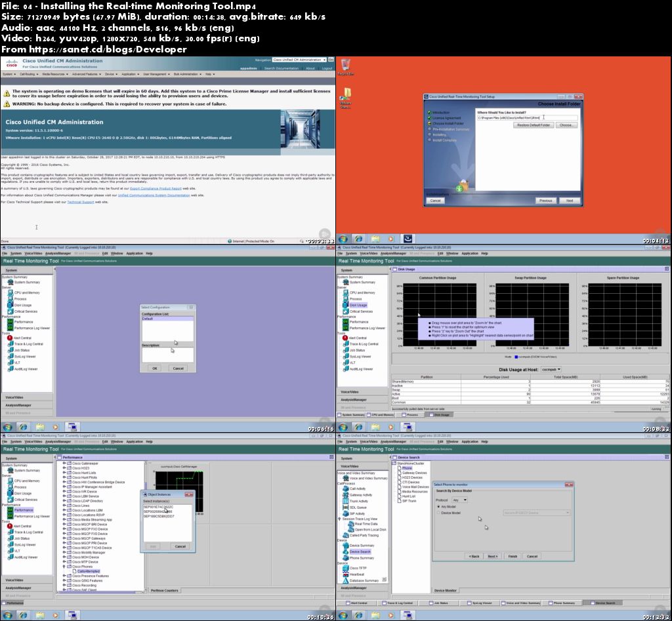Viewport: 672px width, 621px height.
Task: Click Called Party Tracing icon in sidebar
Action: coord(345,535)
